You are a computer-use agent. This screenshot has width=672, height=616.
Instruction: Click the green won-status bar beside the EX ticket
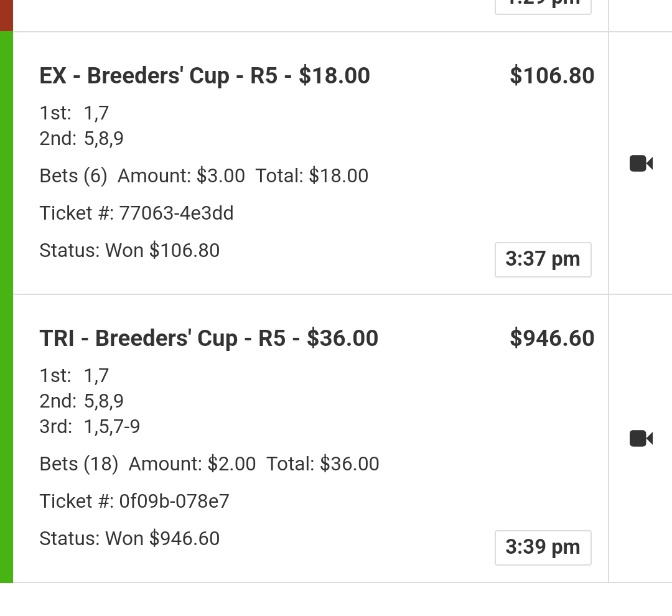click(6, 163)
